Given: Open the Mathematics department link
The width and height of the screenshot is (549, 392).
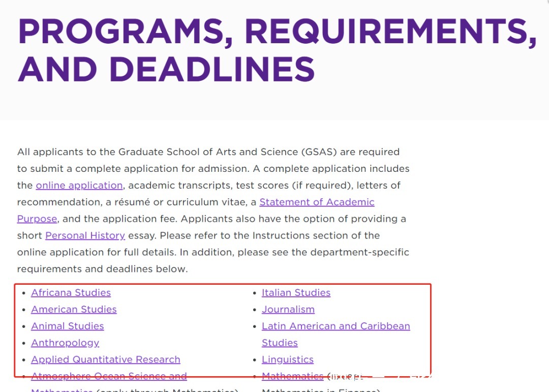Looking at the screenshot, I should 293,376.
